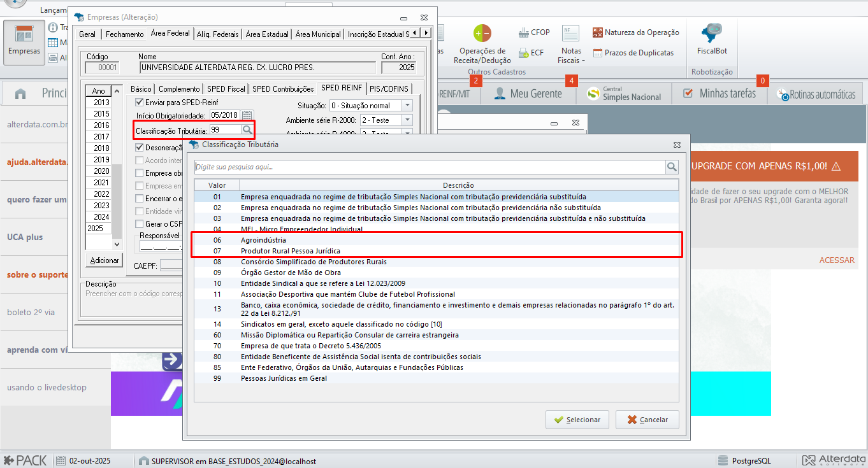868x468 pixels.
Task: Open Natureza da Operação icon
Action: click(635, 32)
